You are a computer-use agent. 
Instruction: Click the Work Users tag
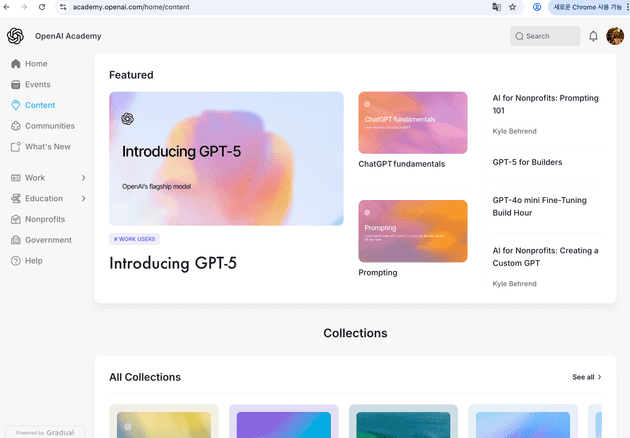tap(134, 239)
